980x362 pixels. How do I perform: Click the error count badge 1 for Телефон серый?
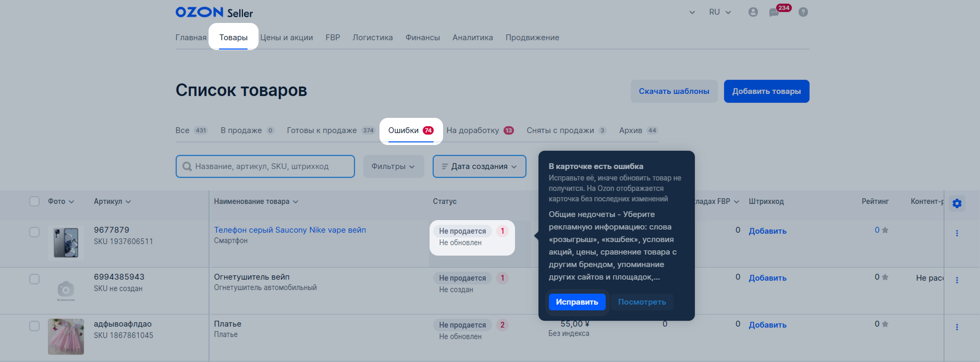(503, 231)
